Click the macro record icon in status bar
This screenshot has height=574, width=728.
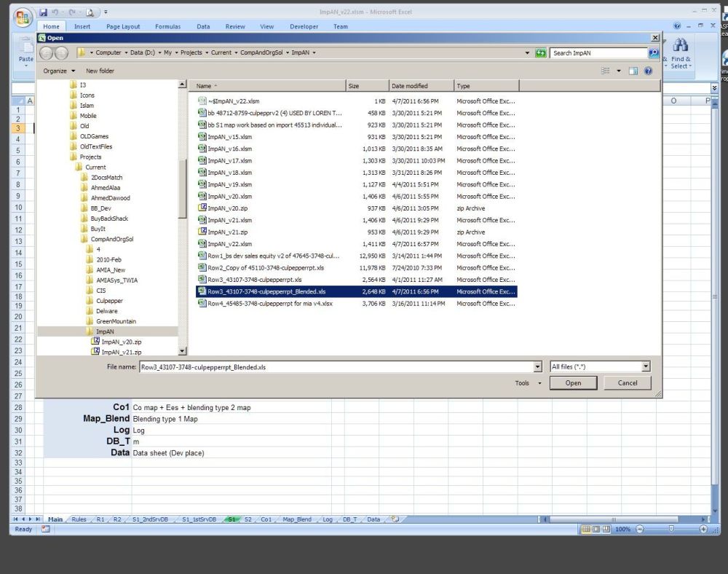[45, 530]
